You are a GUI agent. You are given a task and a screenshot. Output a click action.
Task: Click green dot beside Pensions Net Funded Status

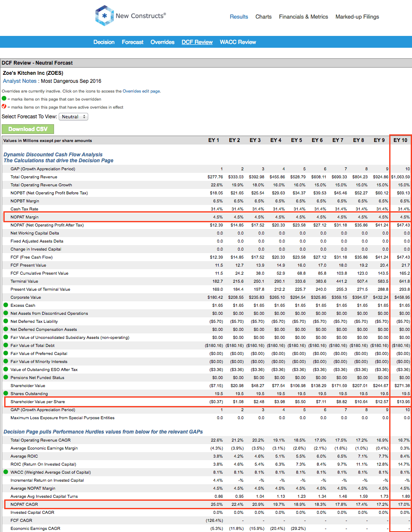5,377
